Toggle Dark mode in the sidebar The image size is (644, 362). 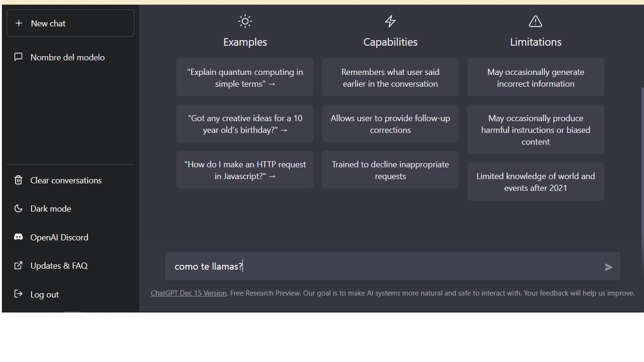tap(70, 208)
